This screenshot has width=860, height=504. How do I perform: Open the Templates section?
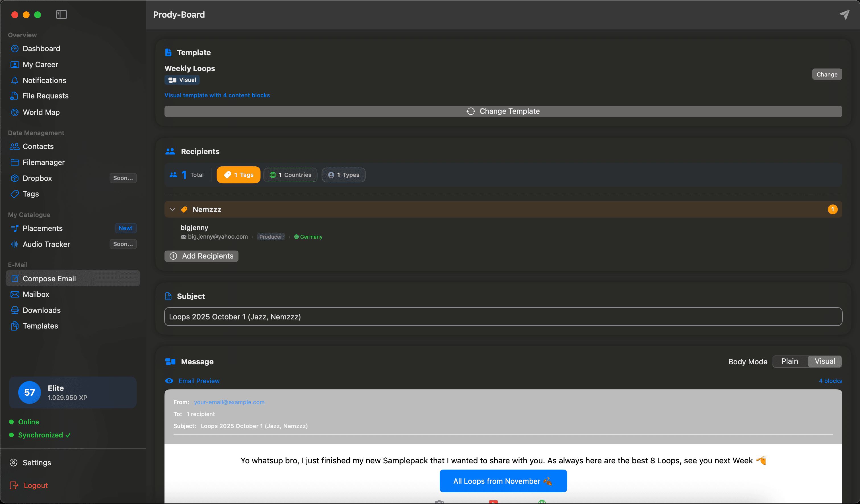(x=40, y=326)
